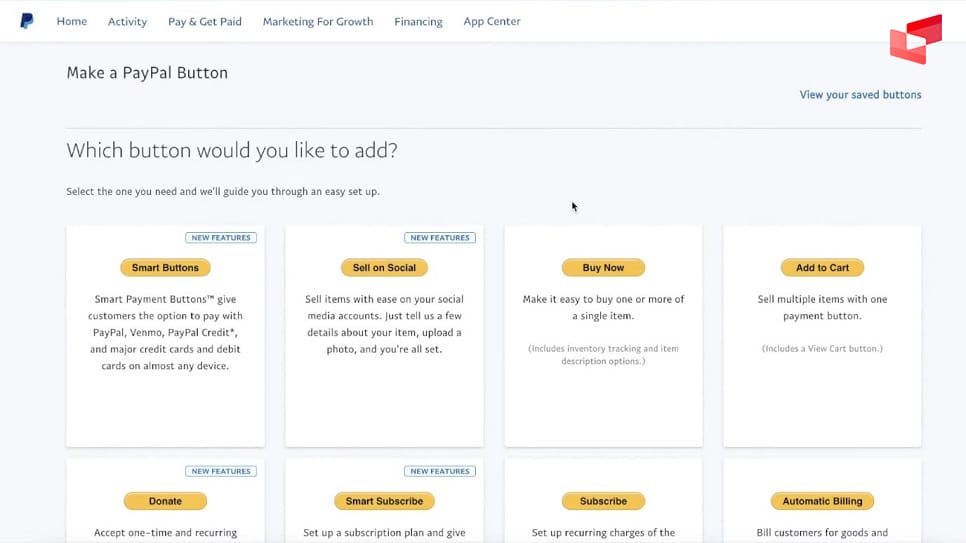Click New Features badge on Smart Buttons card
The height and width of the screenshot is (543, 966).
221,238
